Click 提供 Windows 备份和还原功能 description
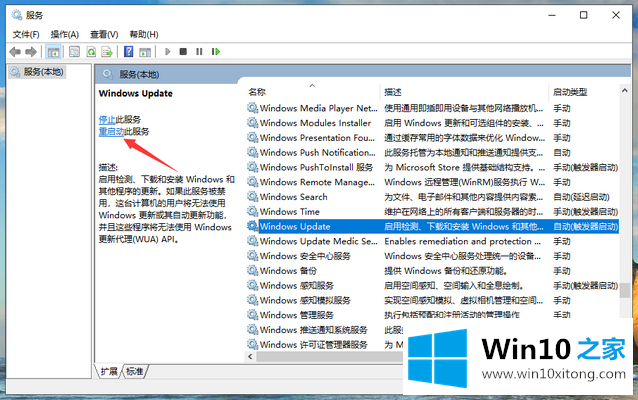638x400 pixels. [x=446, y=271]
